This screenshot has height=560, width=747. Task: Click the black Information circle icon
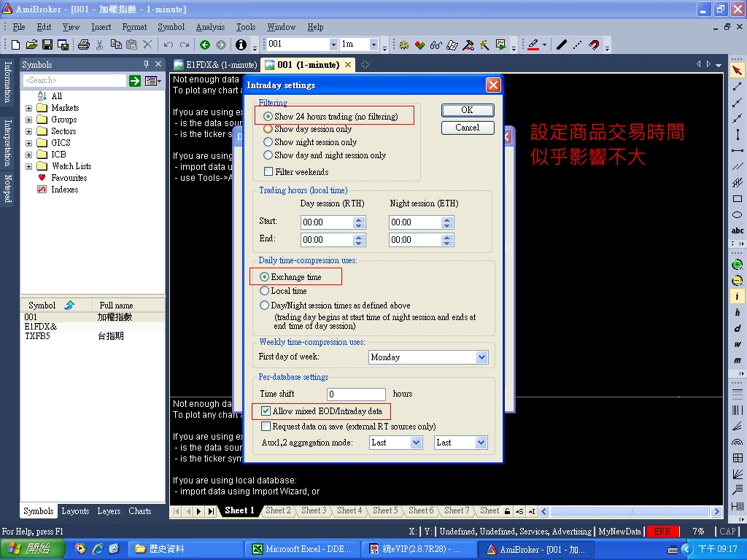click(x=241, y=44)
